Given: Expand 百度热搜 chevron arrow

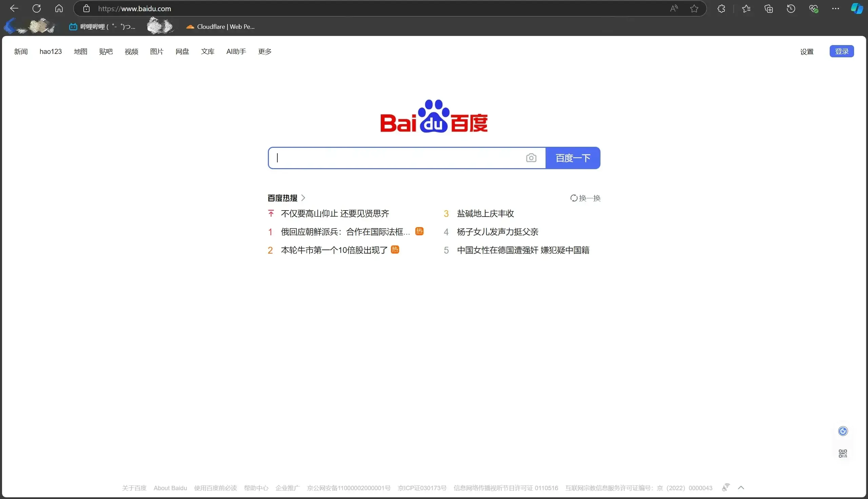Looking at the screenshot, I should tap(303, 198).
